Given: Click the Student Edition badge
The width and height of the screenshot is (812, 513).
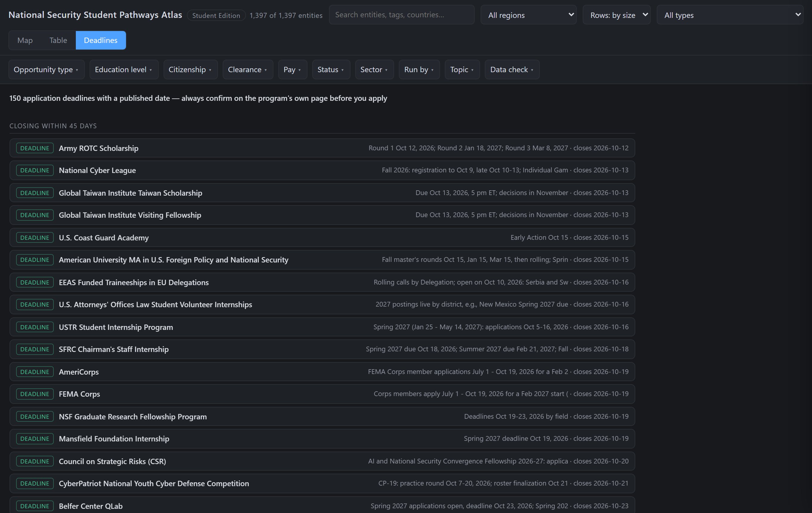Looking at the screenshot, I should 216,16.
